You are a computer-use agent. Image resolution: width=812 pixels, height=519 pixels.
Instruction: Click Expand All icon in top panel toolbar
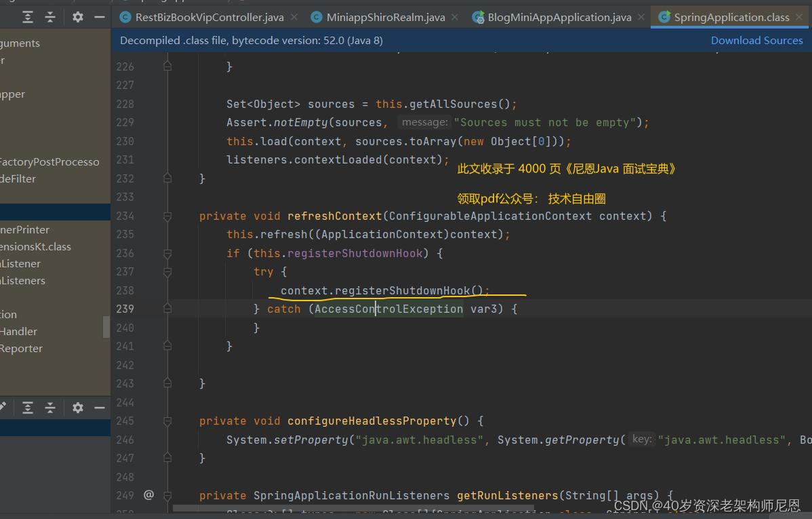(x=28, y=17)
